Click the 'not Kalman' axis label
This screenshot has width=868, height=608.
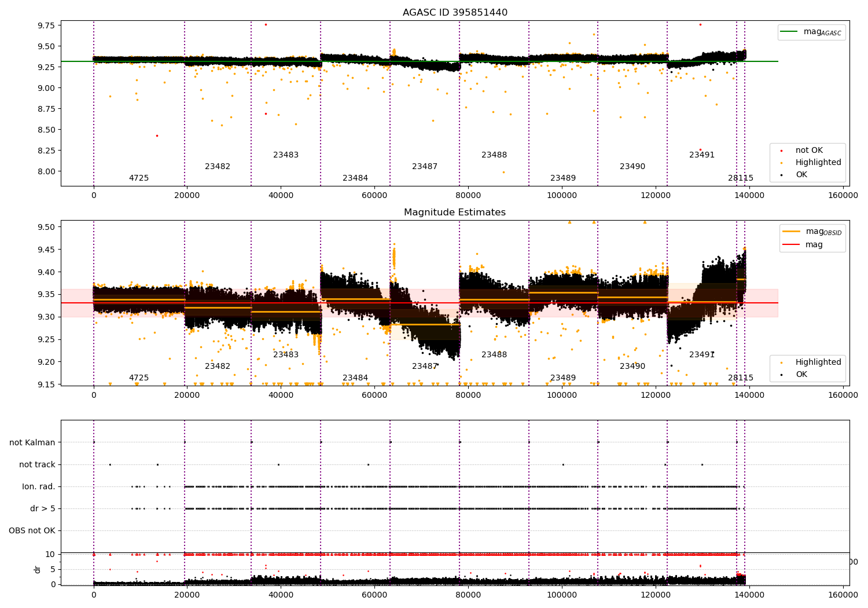(x=32, y=442)
